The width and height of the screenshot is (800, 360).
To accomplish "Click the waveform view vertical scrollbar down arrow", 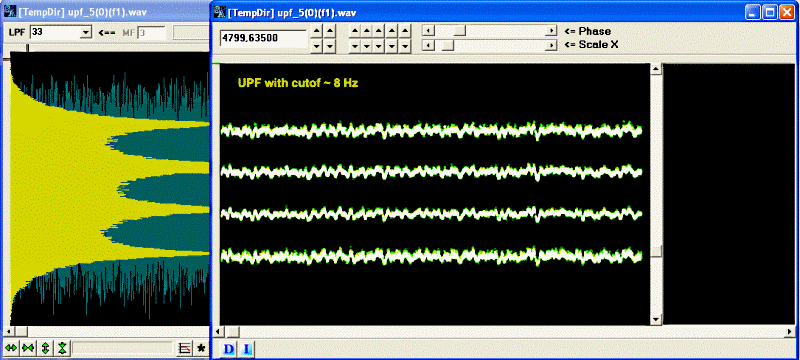I will pyautogui.click(x=657, y=320).
